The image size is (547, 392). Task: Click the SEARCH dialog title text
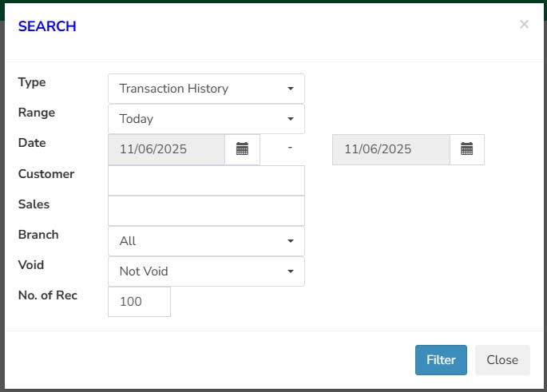pyautogui.click(x=47, y=26)
